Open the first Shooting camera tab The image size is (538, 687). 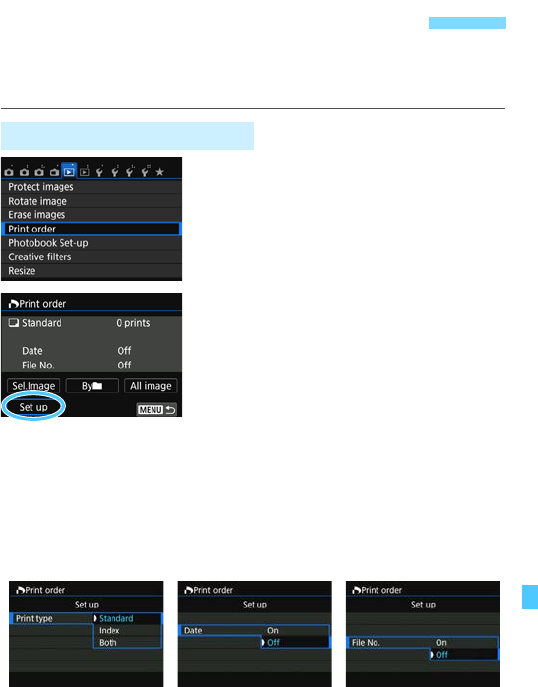pyautogui.click(x=9, y=171)
